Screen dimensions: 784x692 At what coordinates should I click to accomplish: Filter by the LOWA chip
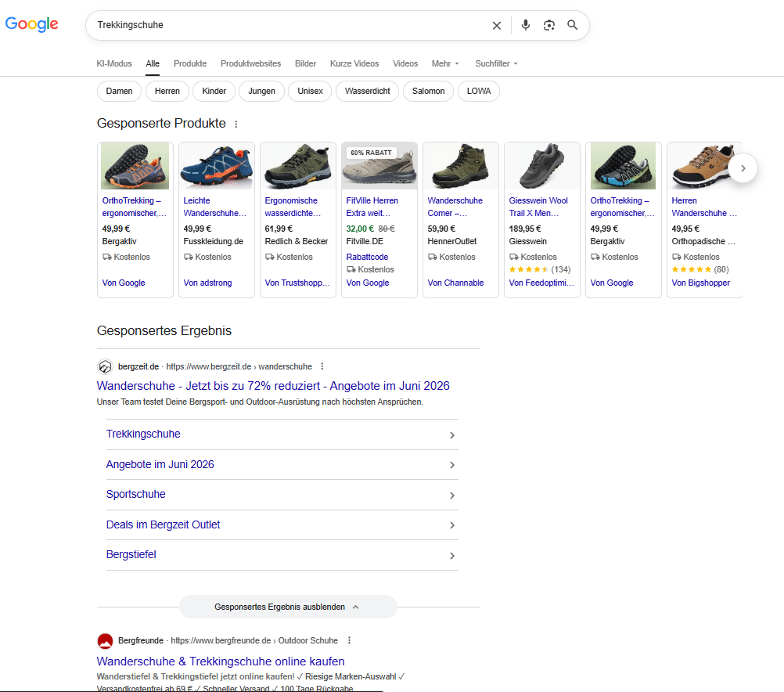point(479,91)
